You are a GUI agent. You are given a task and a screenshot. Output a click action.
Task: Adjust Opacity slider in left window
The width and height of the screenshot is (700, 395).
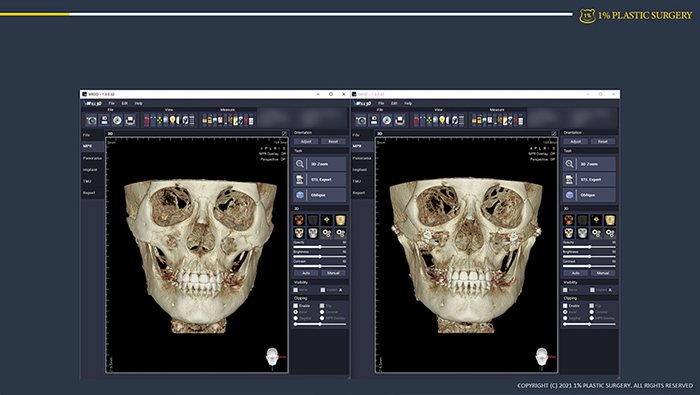click(x=320, y=247)
